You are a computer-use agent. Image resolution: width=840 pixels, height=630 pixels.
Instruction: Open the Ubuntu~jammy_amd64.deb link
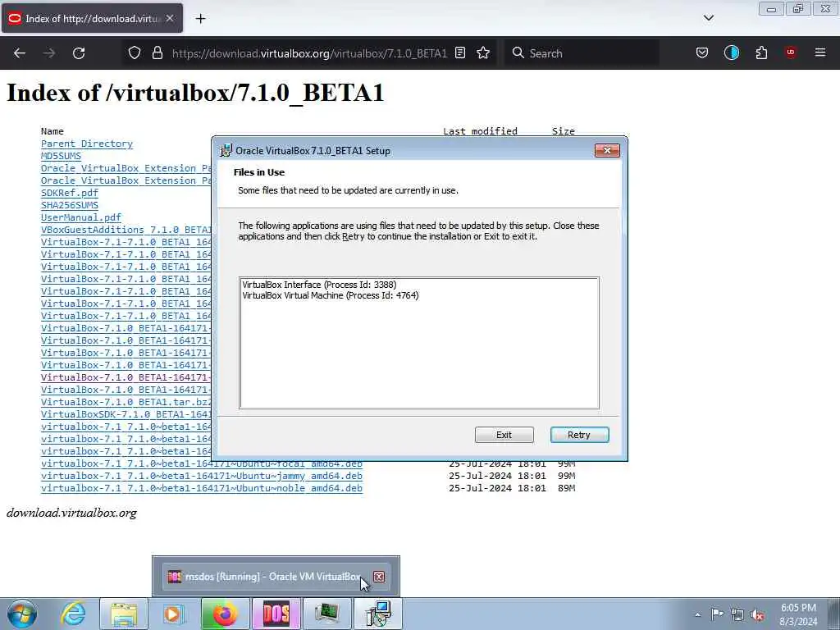[x=202, y=476]
